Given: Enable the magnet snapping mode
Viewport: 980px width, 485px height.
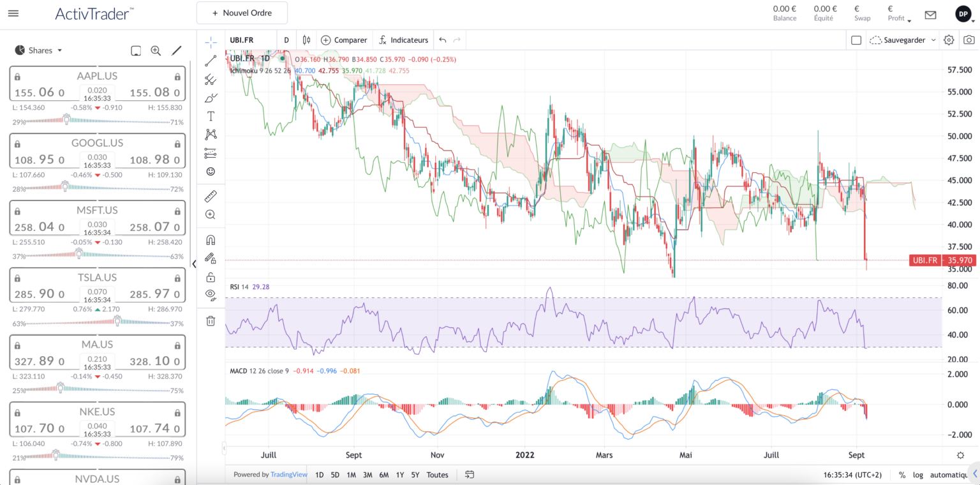Looking at the screenshot, I should [211, 239].
